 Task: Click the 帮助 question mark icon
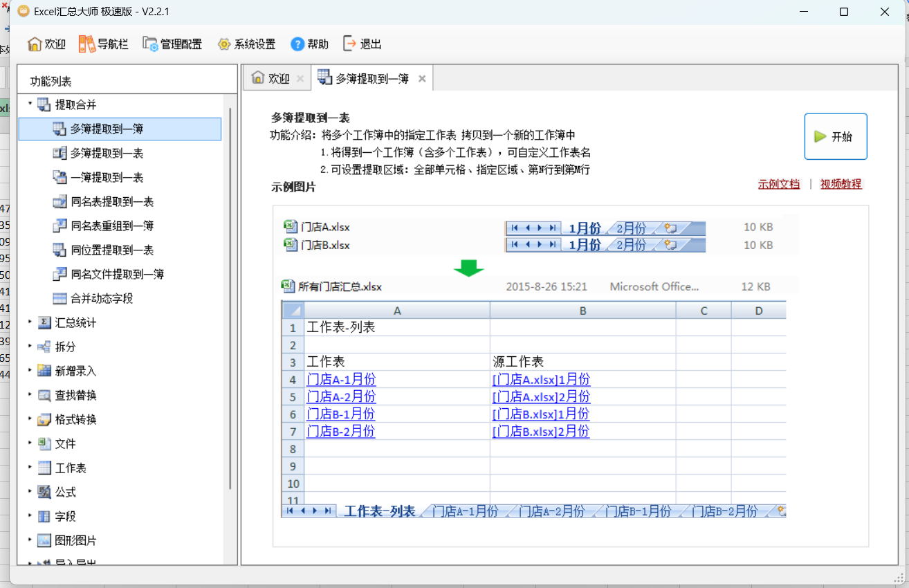(297, 44)
